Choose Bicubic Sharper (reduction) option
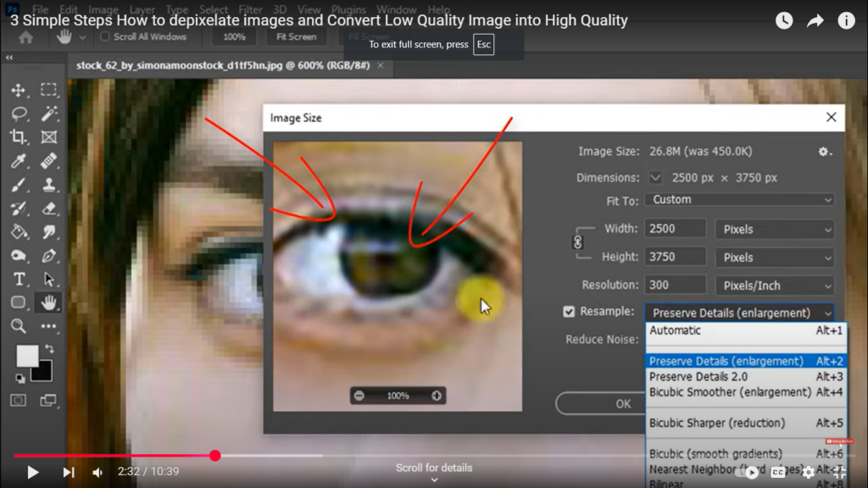Viewport: 868px width, 488px height. tap(717, 423)
